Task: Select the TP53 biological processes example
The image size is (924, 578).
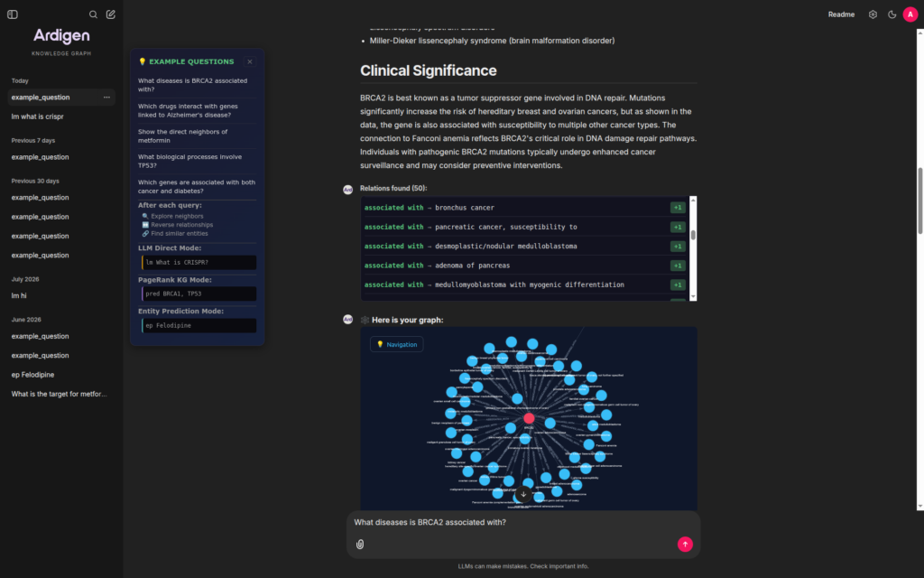Action: (x=197, y=161)
